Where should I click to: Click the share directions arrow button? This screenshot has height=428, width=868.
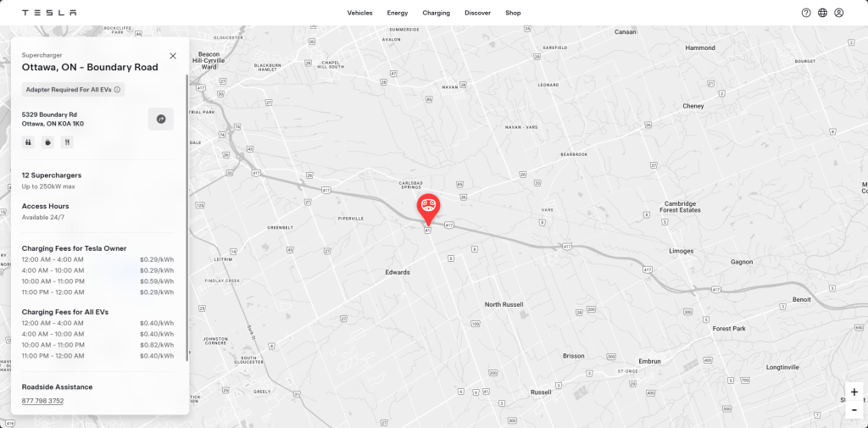point(161,119)
